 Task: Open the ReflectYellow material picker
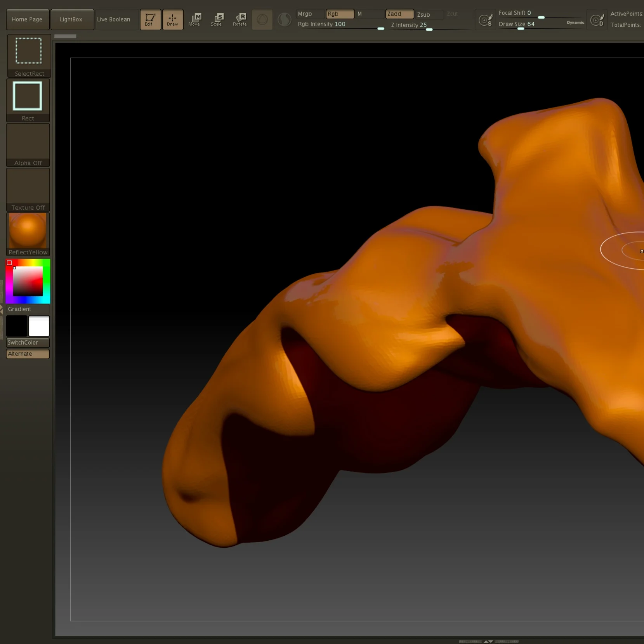[x=28, y=234]
